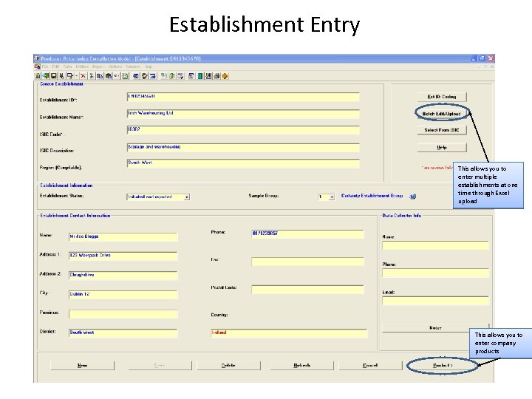532x399 pixels.
Task: Click the empty Fax field
Action: 307,262
